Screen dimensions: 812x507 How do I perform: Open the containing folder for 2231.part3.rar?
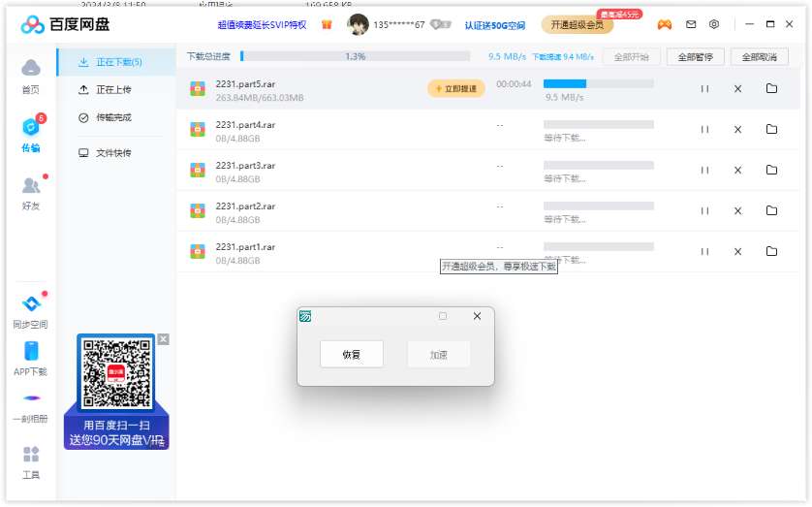771,170
